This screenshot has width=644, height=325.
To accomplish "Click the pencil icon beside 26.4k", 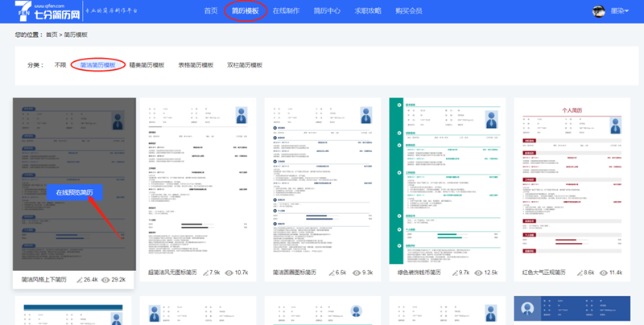I will [x=80, y=280].
